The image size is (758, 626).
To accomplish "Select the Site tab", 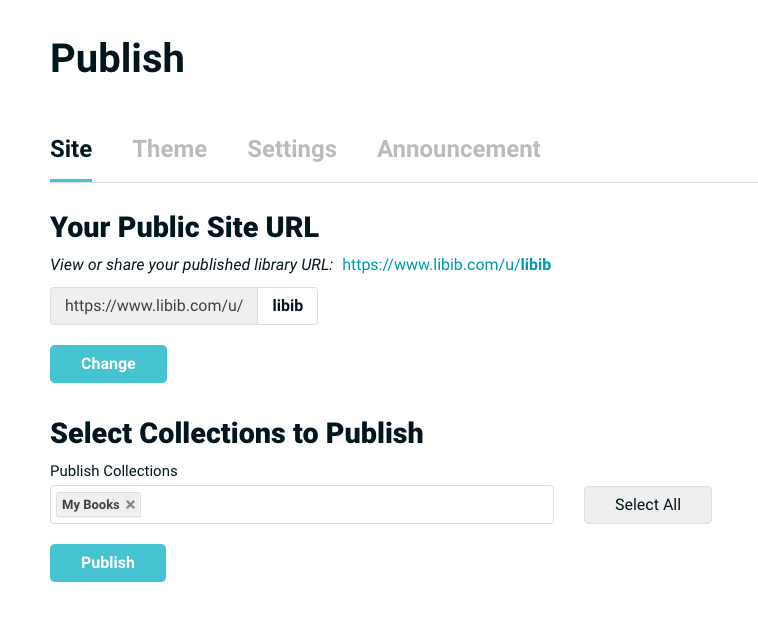I will click(x=71, y=149).
